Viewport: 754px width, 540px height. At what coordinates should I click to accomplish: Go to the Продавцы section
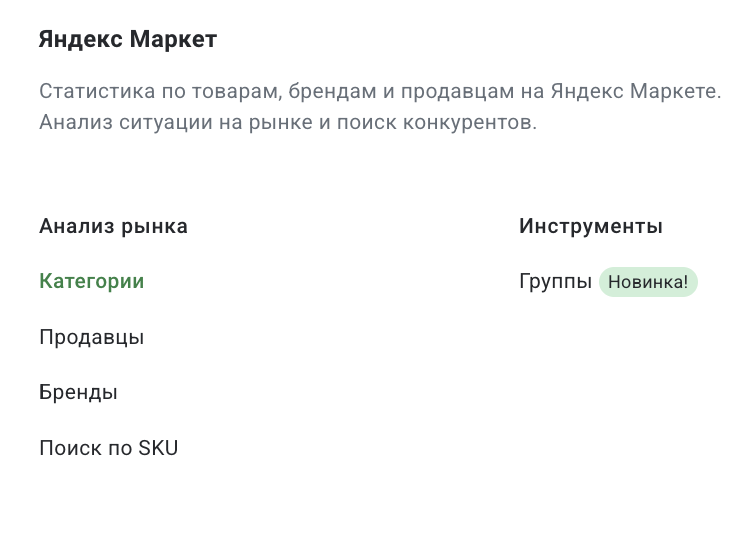click(x=91, y=338)
